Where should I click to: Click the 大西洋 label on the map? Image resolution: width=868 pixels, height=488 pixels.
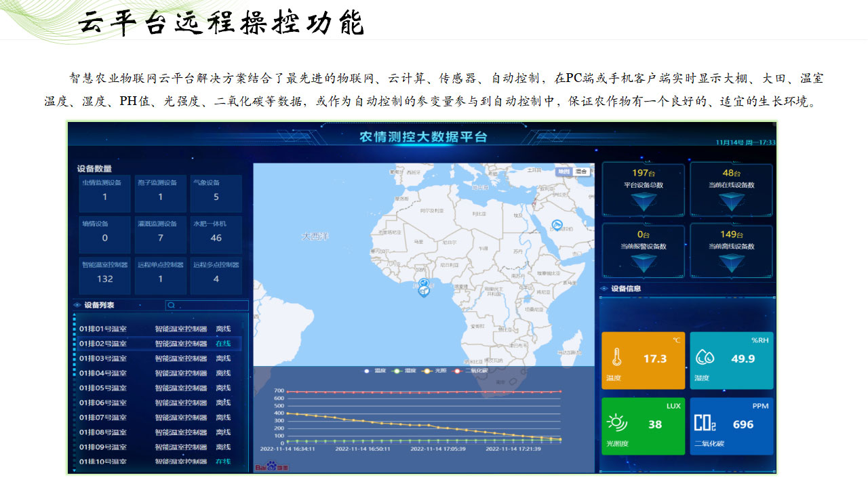[x=315, y=237]
